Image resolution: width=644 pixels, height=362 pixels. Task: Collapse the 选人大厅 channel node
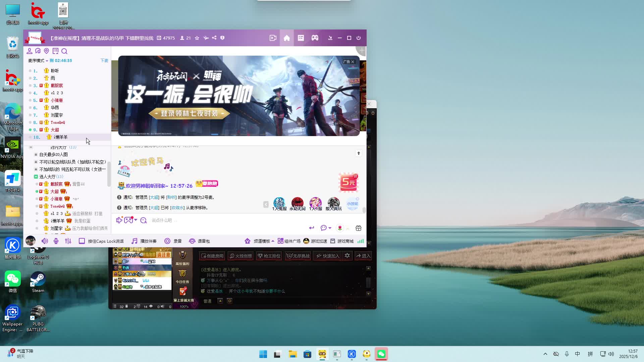(x=36, y=177)
